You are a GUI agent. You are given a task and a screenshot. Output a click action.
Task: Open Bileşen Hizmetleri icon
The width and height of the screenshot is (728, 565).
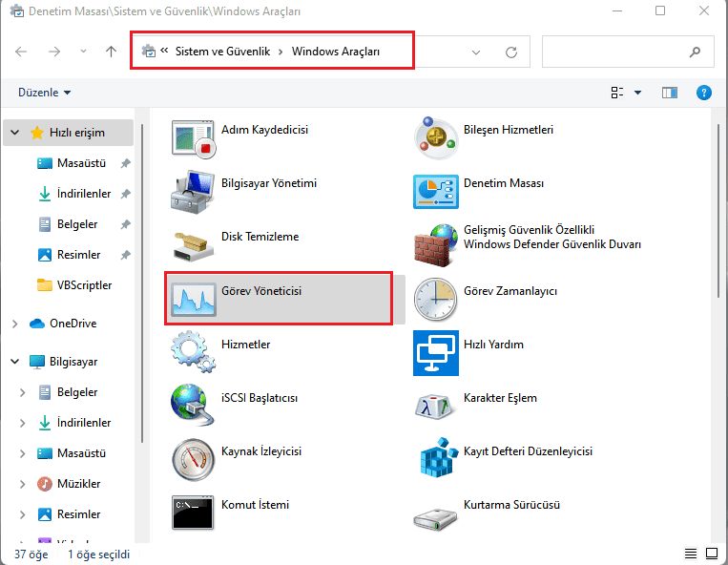435,137
